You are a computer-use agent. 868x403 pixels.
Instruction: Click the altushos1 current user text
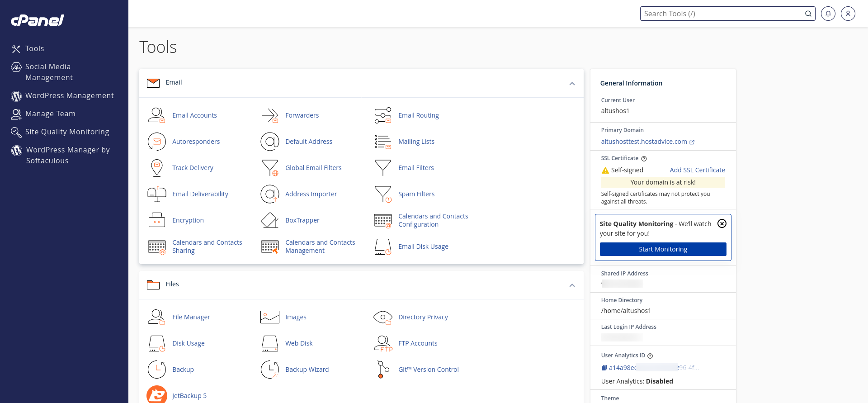(615, 111)
